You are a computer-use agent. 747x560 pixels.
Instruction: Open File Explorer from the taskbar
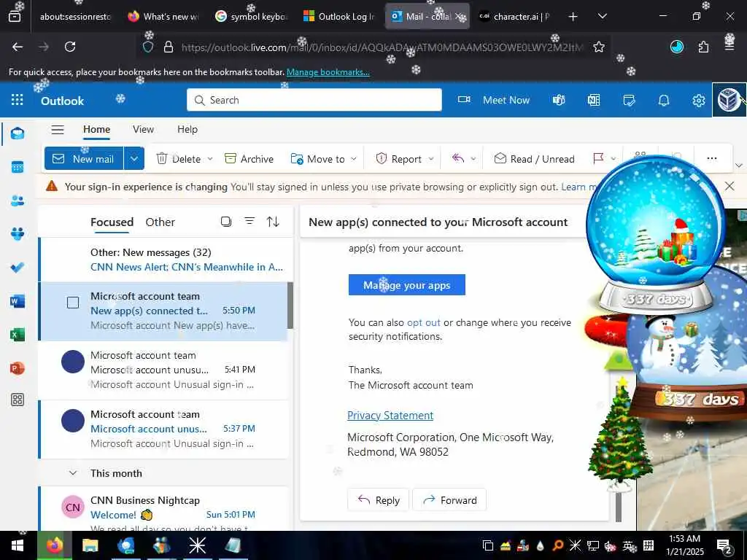pyautogui.click(x=90, y=545)
